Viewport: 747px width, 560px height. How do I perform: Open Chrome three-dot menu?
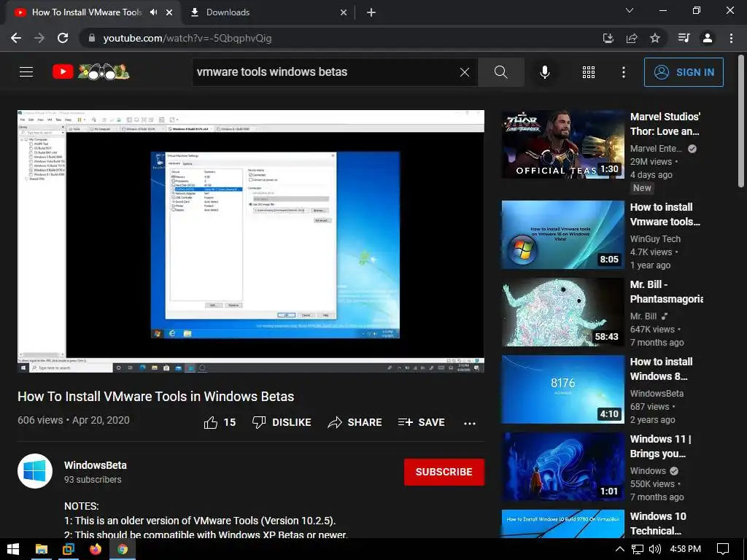731,38
